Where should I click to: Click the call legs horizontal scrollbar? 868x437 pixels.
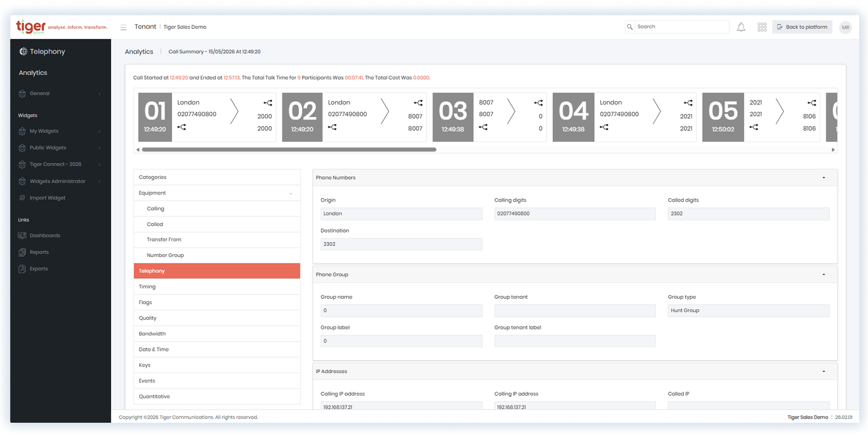click(289, 149)
